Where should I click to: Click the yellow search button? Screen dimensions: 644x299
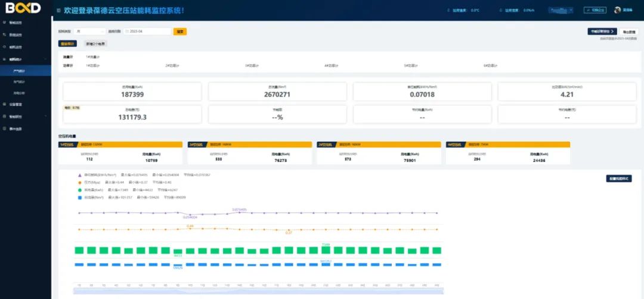pyautogui.click(x=180, y=32)
